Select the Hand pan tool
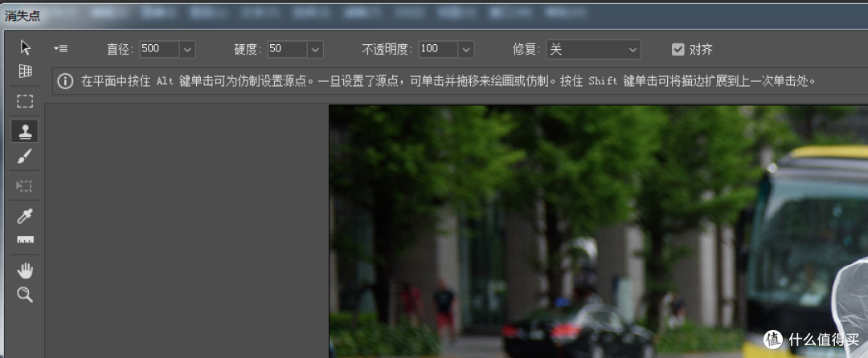Screen dimensions: 868x358 coord(25,271)
